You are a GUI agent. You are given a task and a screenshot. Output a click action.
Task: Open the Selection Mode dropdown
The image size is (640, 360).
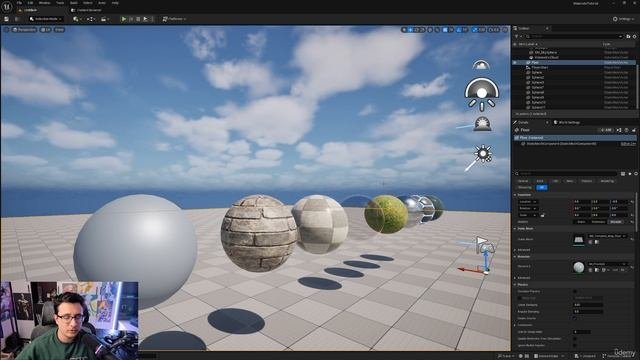coord(45,19)
